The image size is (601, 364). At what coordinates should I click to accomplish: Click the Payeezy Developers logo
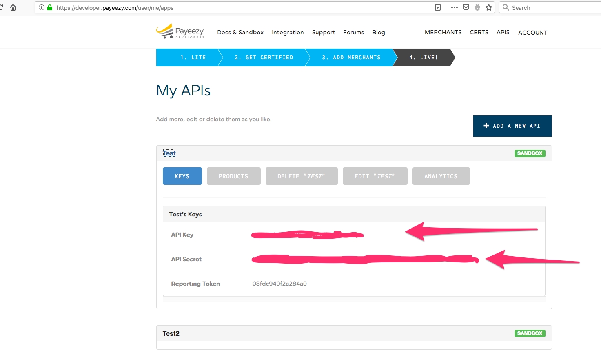(x=180, y=31)
